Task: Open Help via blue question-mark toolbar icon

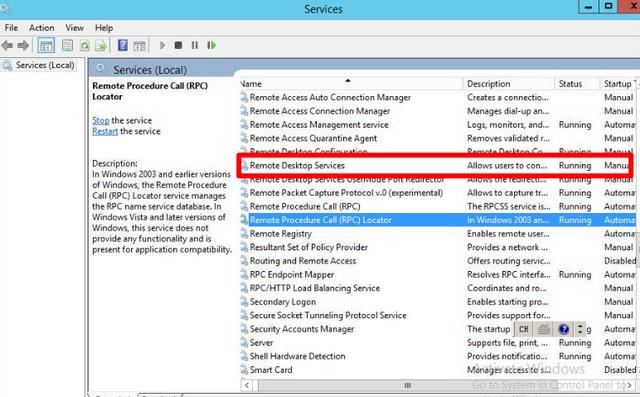Action: (122, 45)
